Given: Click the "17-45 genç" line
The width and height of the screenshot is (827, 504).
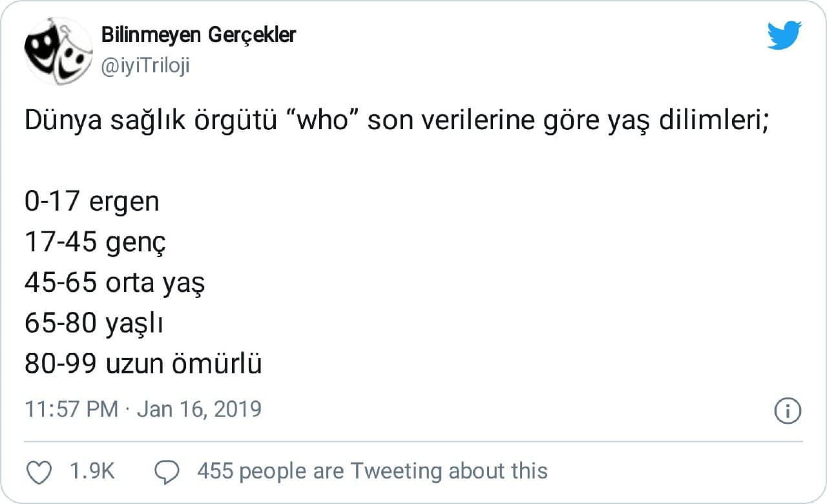Looking at the screenshot, I should click(x=96, y=243).
